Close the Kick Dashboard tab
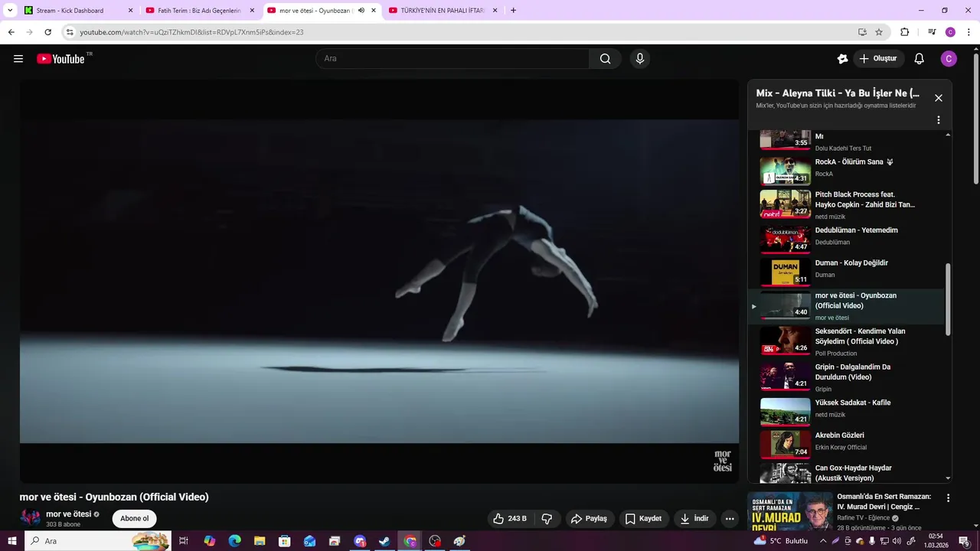The image size is (980, 551). tap(130, 11)
